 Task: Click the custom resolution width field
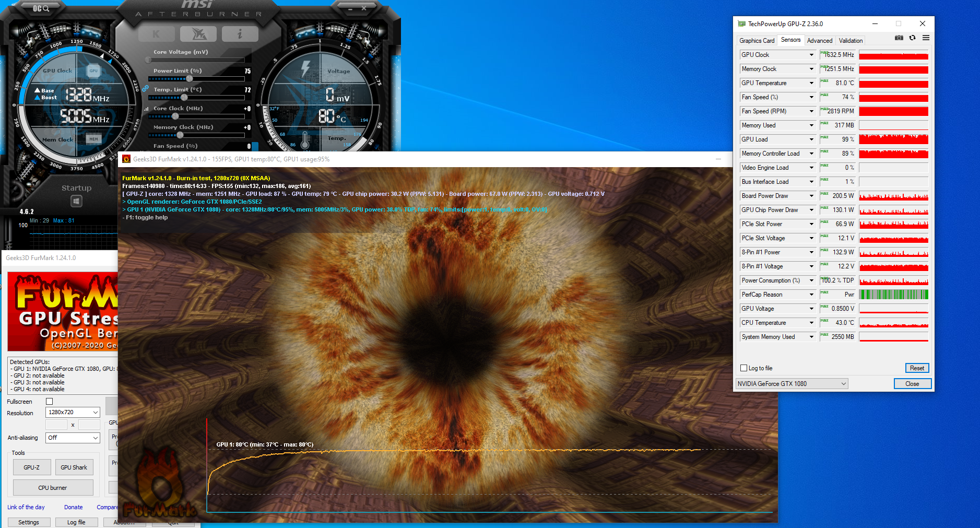56,425
